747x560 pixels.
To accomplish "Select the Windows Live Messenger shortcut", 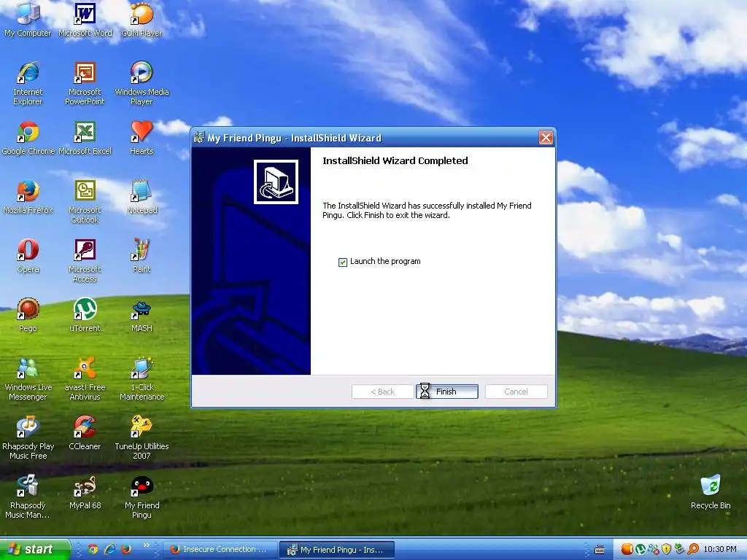I will (28, 378).
